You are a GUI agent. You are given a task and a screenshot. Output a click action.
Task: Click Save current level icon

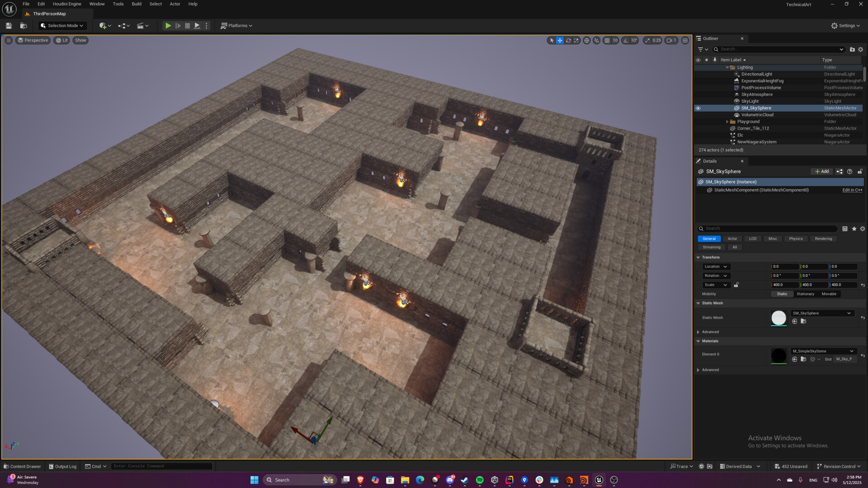[9, 26]
